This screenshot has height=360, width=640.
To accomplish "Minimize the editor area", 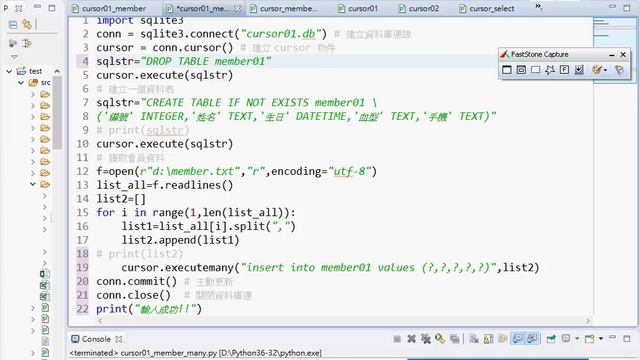I will tap(612, 7).
